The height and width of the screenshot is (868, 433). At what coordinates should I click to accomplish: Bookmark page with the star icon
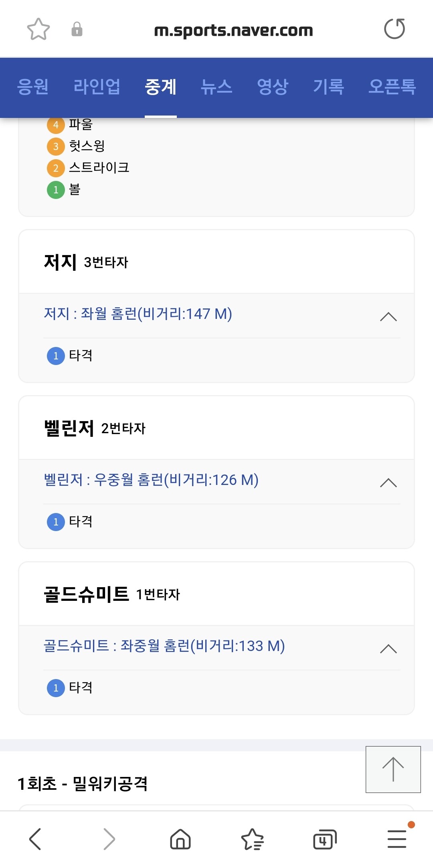tap(38, 29)
